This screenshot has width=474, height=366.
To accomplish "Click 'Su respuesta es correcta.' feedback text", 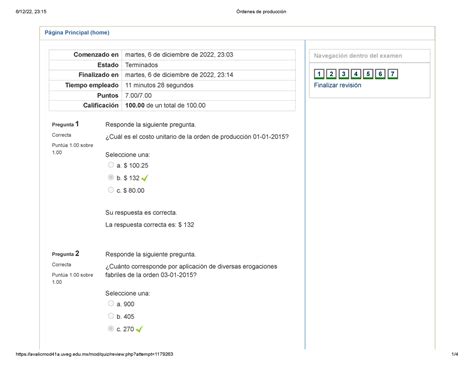I will [x=141, y=213].
